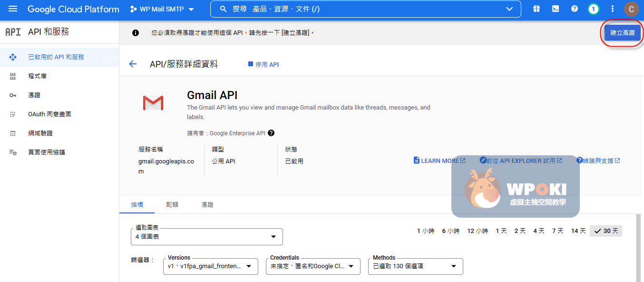Image resolution: width=644 pixels, height=282 pixels.
Task: Open the help question mark icon
Action: pos(574,9)
